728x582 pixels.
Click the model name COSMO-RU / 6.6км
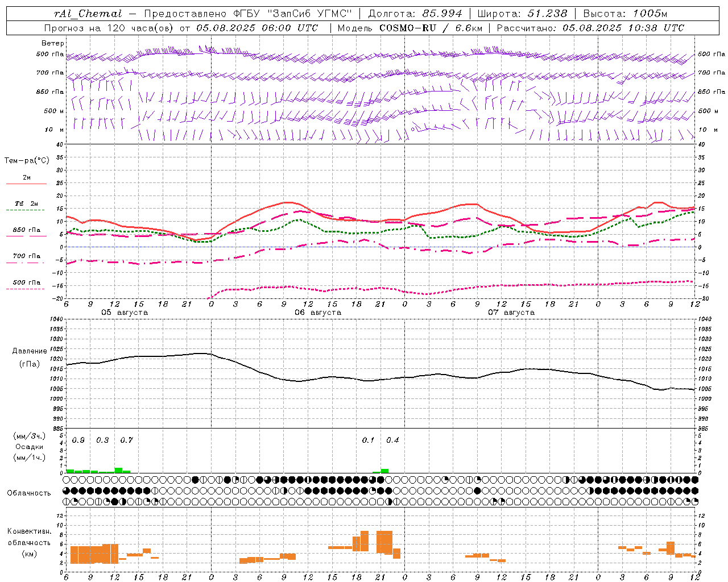pos(431,28)
